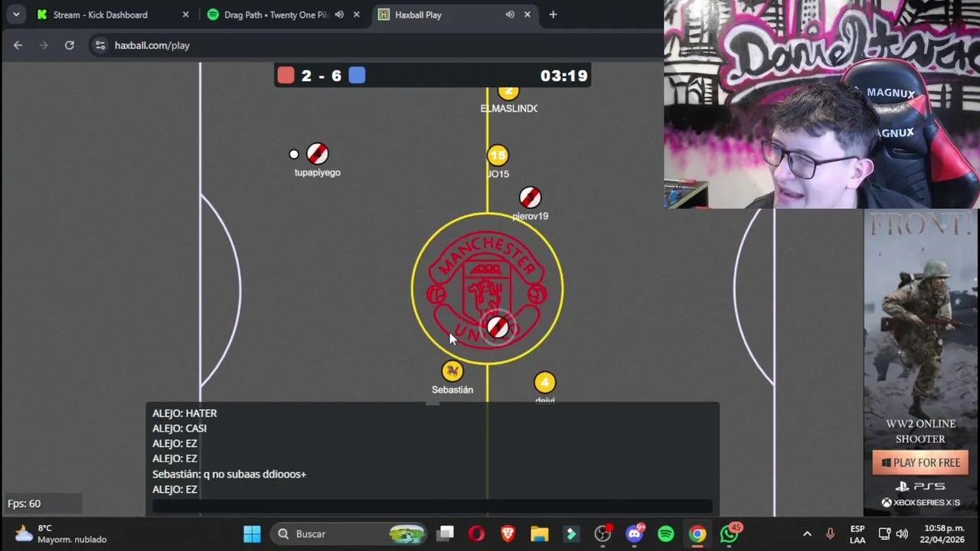Go back to the previous page
Viewport: 980px width, 551px height.
coord(18,45)
